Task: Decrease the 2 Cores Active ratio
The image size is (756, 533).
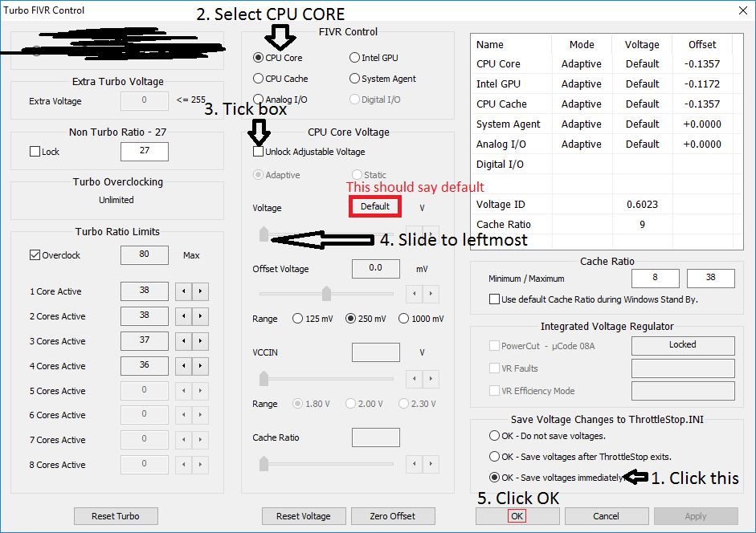Action: [184, 316]
